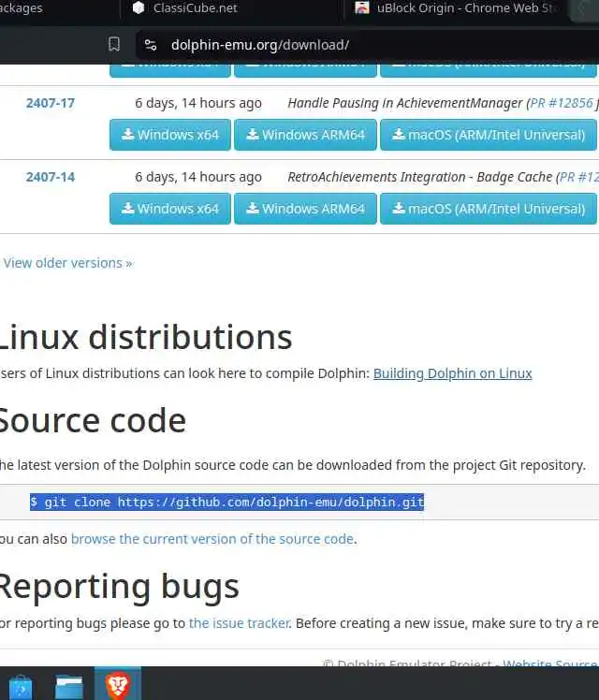Open the PR link for Badge Cache
The height and width of the screenshot is (700, 599).
click(x=579, y=177)
